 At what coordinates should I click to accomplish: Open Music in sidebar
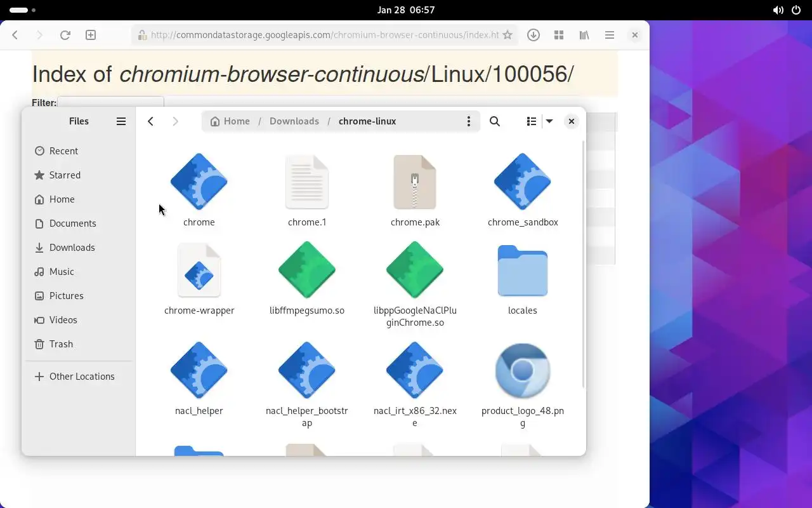pyautogui.click(x=79, y=272)
